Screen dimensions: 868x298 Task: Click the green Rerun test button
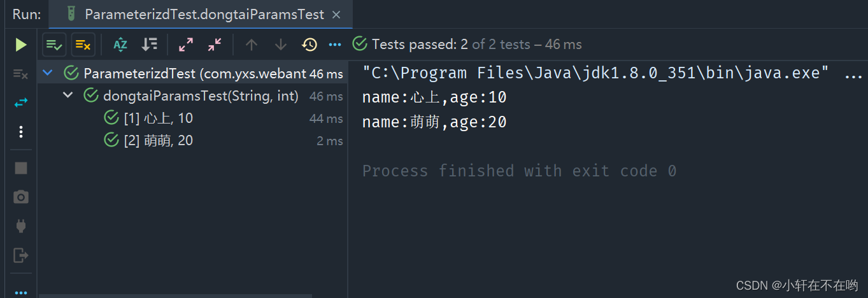[x=21, y=45]
